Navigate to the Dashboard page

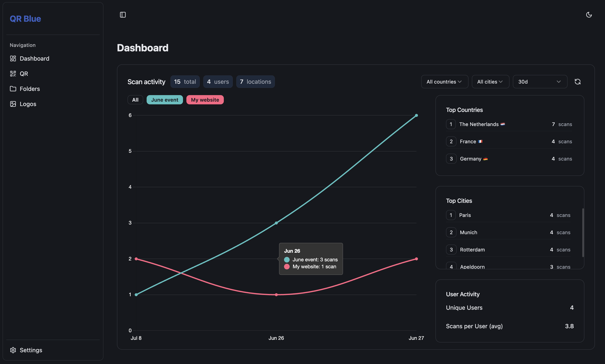[x=34, y=58]
